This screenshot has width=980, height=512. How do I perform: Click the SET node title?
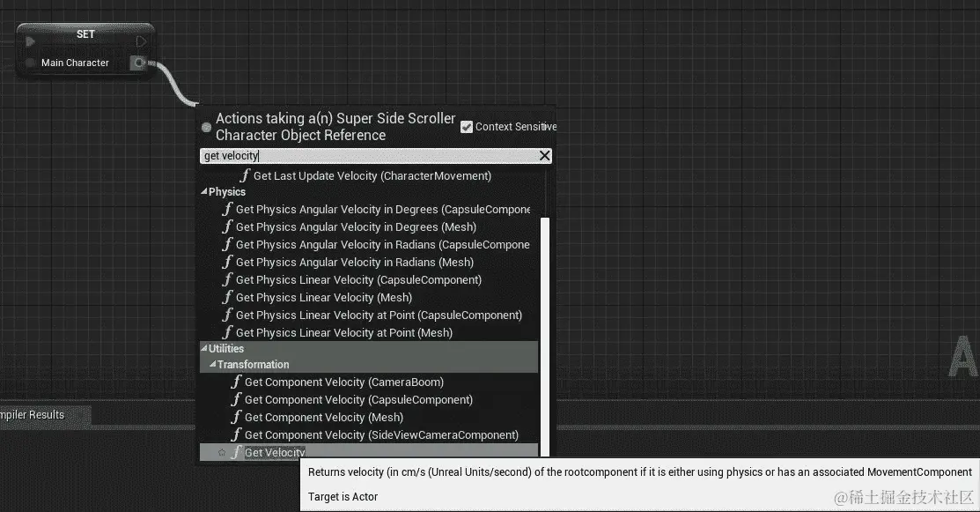[85, 34]
